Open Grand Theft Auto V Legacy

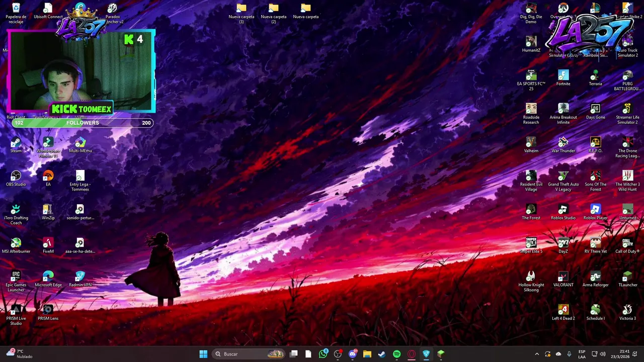click(563, 181)
